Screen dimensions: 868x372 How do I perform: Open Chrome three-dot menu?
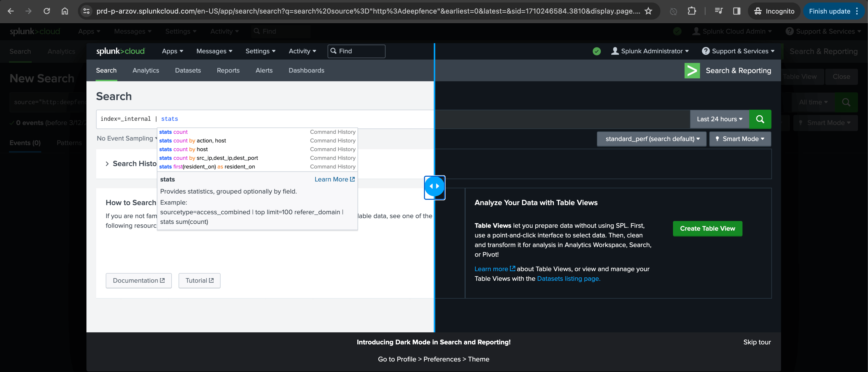click(857, 11)
